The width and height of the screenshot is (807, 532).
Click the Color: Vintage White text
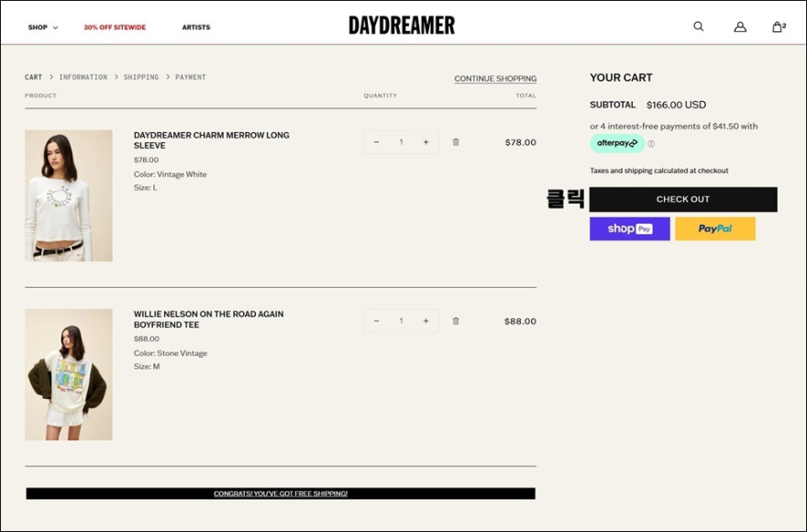coord(171,174)
